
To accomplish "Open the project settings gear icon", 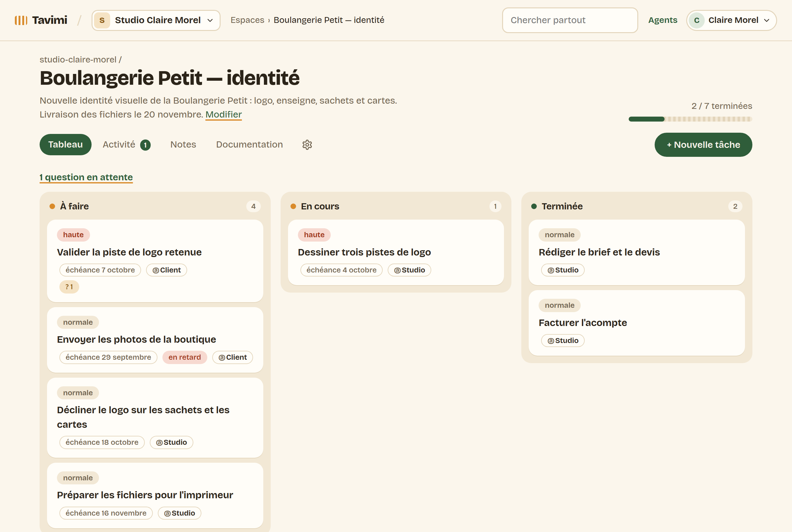I will tap(307, 144).
